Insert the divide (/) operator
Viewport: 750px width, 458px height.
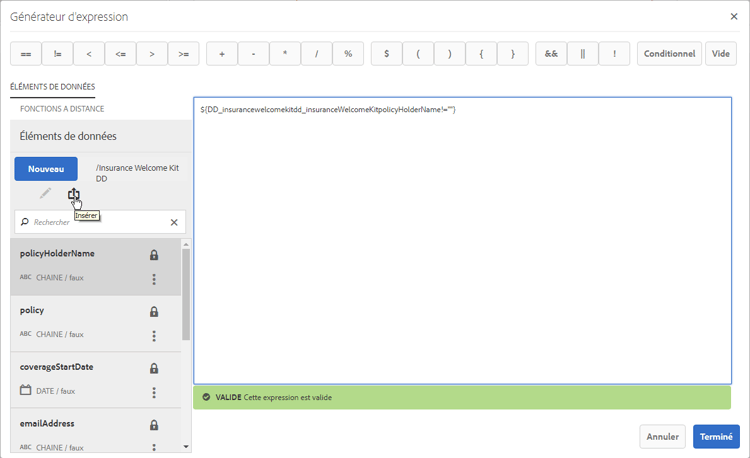click(x=317, y=54)
